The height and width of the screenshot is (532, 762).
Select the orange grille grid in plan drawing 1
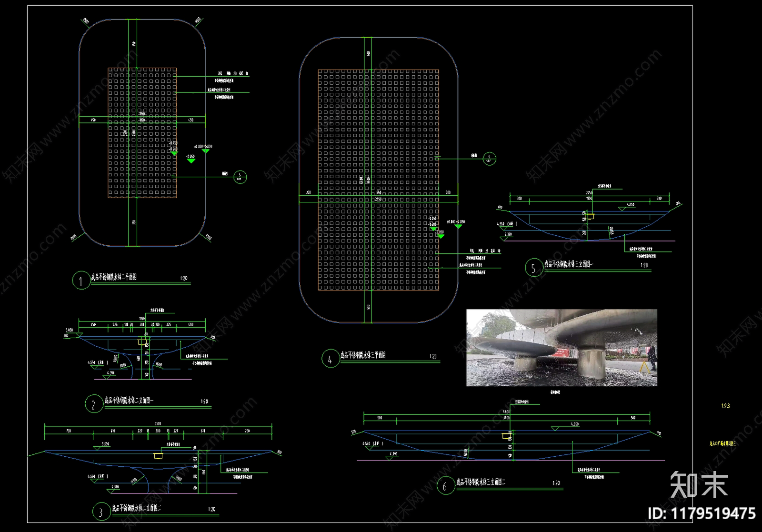[142, 132]
